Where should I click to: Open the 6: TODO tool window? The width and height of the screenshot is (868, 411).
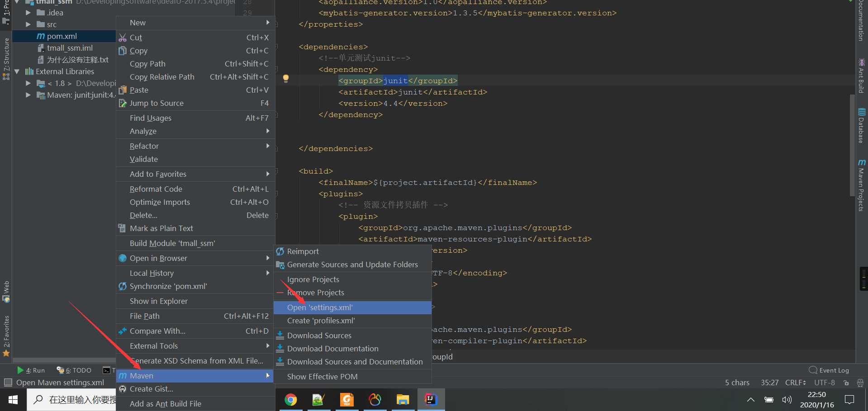pos(74,370)
